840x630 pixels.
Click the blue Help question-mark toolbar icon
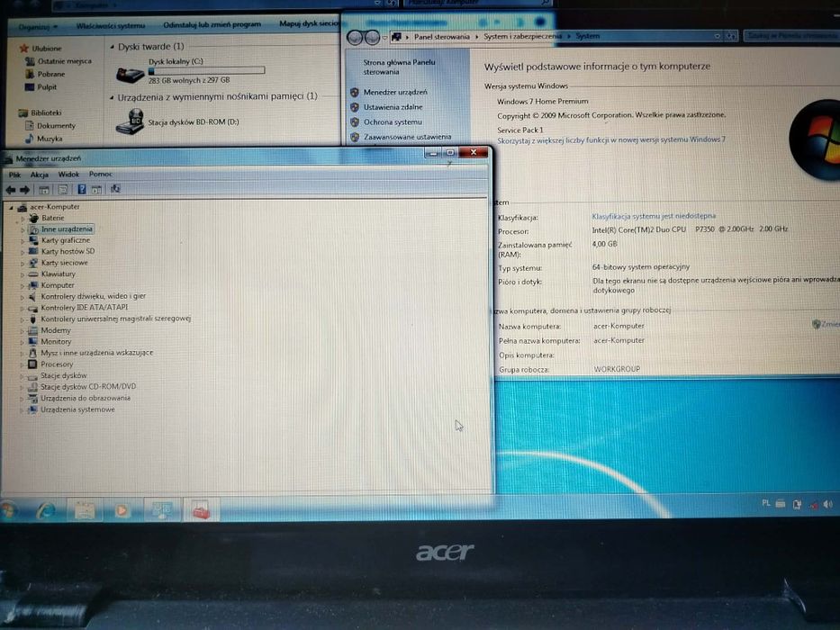point(81,189)
